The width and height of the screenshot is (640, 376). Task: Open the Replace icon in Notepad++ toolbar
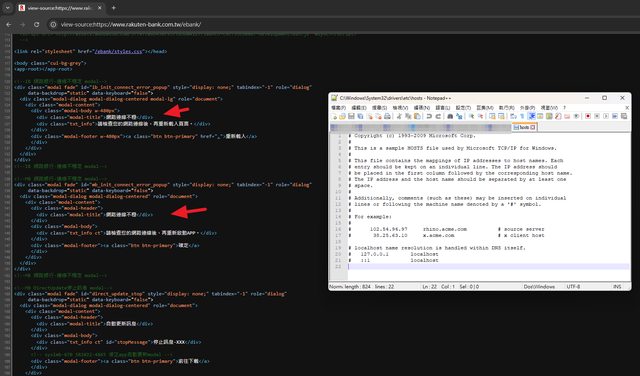coord(459,116)
